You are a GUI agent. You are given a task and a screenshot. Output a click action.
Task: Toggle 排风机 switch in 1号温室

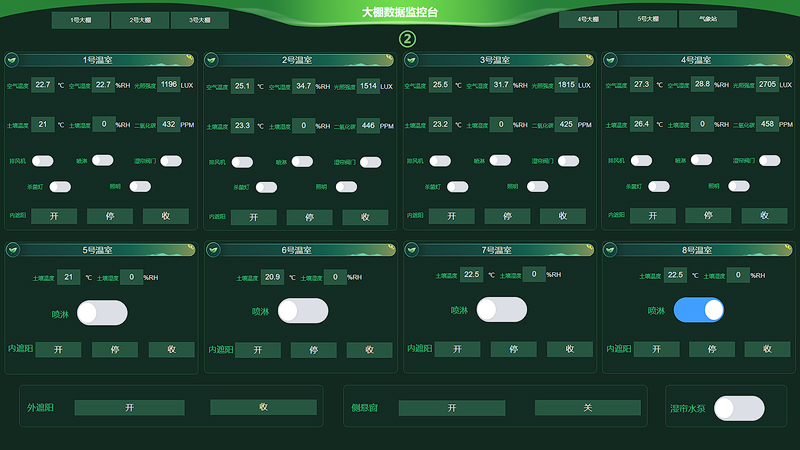point(43,160)
